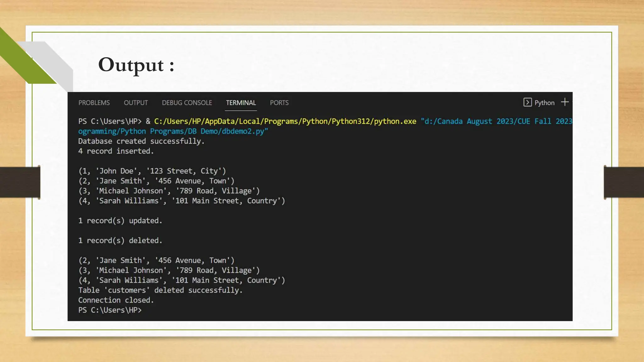Click the 'Connection closed.' line

116,300
